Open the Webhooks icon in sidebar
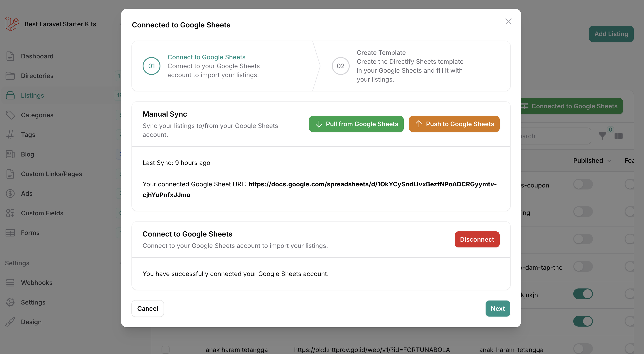Screen dimensions: 644x354 click(x=10, y=282)
